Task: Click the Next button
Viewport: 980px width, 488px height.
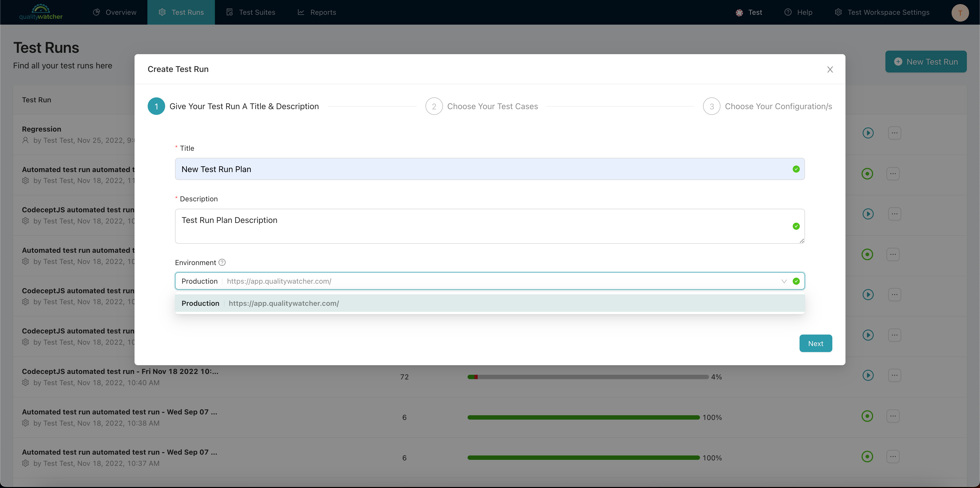Action: 816,343
